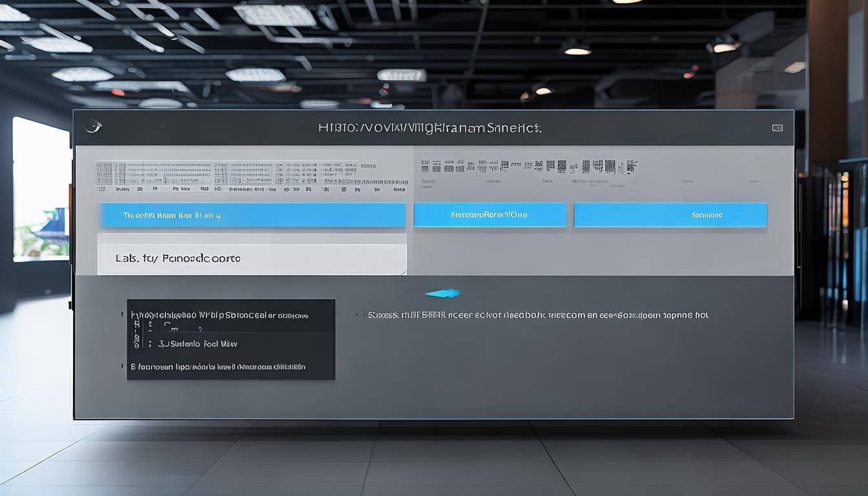Viewport: 868px width, 496px height.
Task: Click the resize corner of the white field
Action: 403,271
